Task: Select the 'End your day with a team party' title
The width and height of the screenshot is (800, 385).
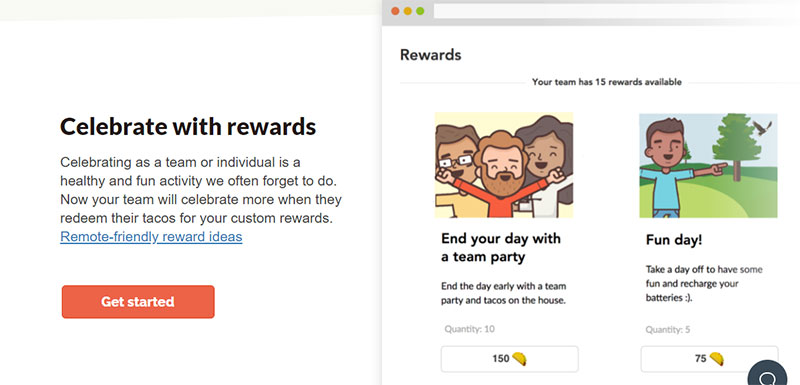Action: click(x=501, y=248)
